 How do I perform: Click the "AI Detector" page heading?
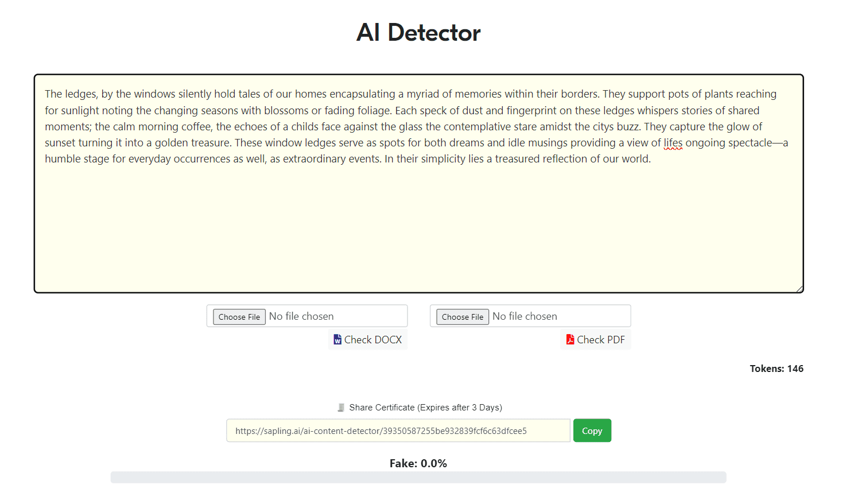[x=418, y=33]
